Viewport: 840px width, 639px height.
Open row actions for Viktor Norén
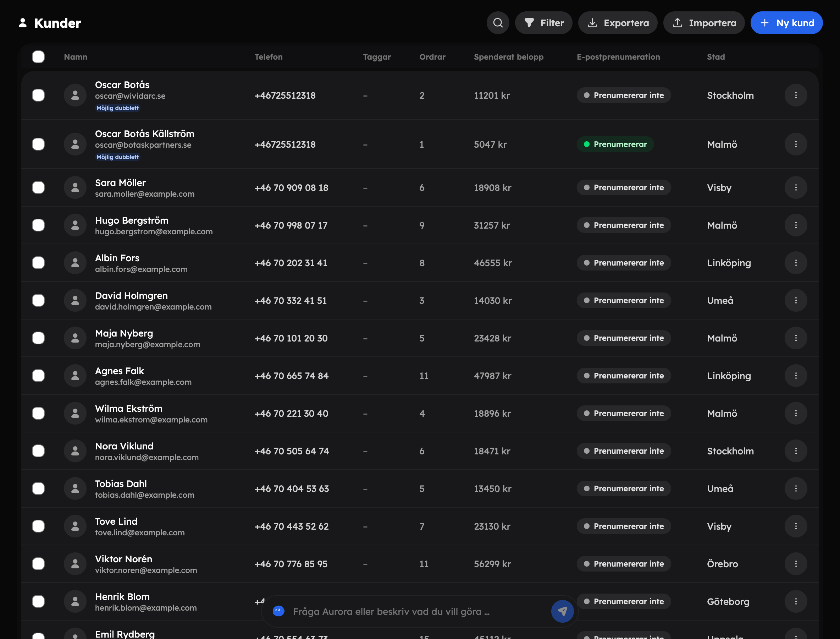click(x=796, y=564)
